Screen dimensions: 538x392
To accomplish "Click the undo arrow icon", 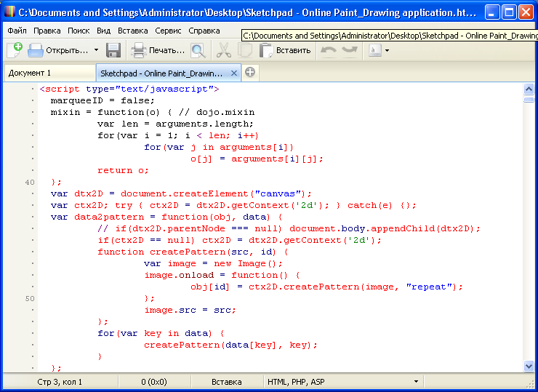I will (329, 50).
